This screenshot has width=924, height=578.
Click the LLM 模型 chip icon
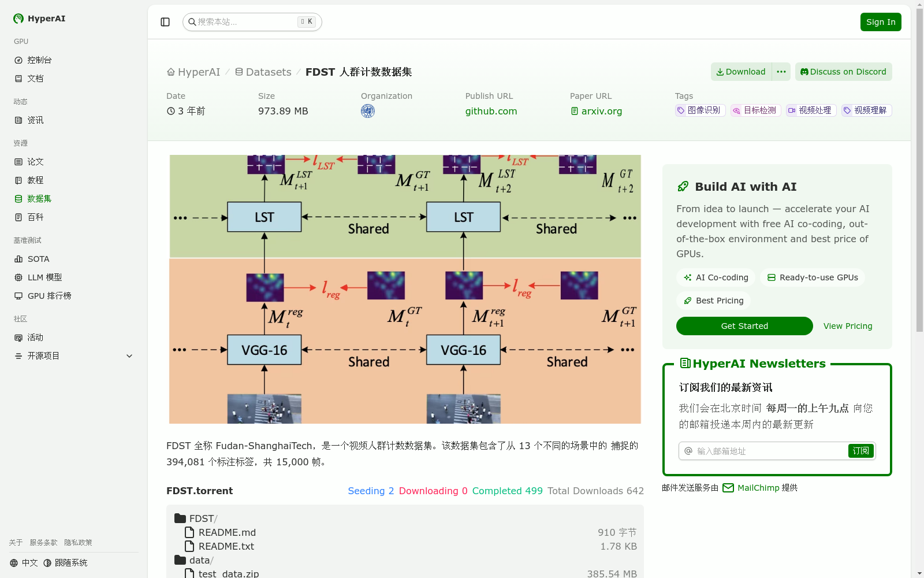(18, 277)
